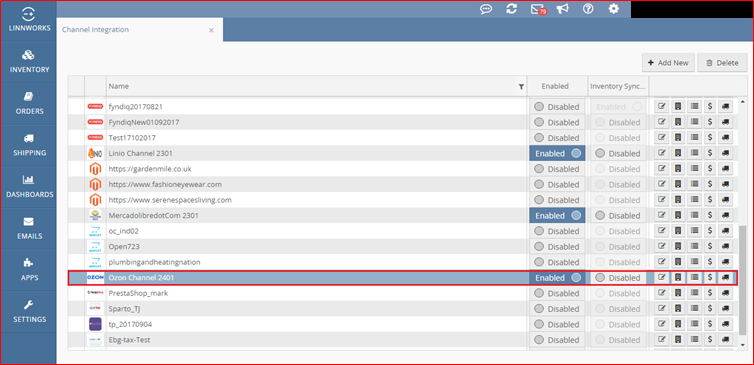Open edit config icon for Linio Channel 2301
This screenshot has width=754, height=365.
(x=662, y=153)
